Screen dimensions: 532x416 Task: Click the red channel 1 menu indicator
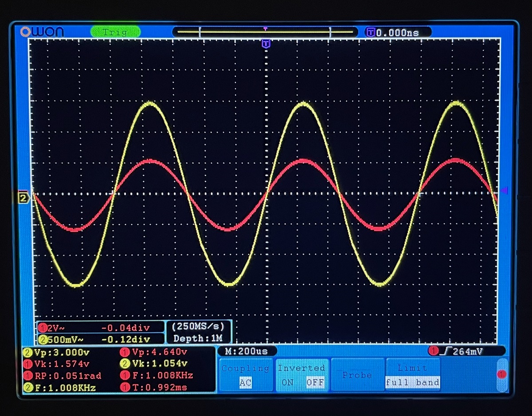(501, 375)
